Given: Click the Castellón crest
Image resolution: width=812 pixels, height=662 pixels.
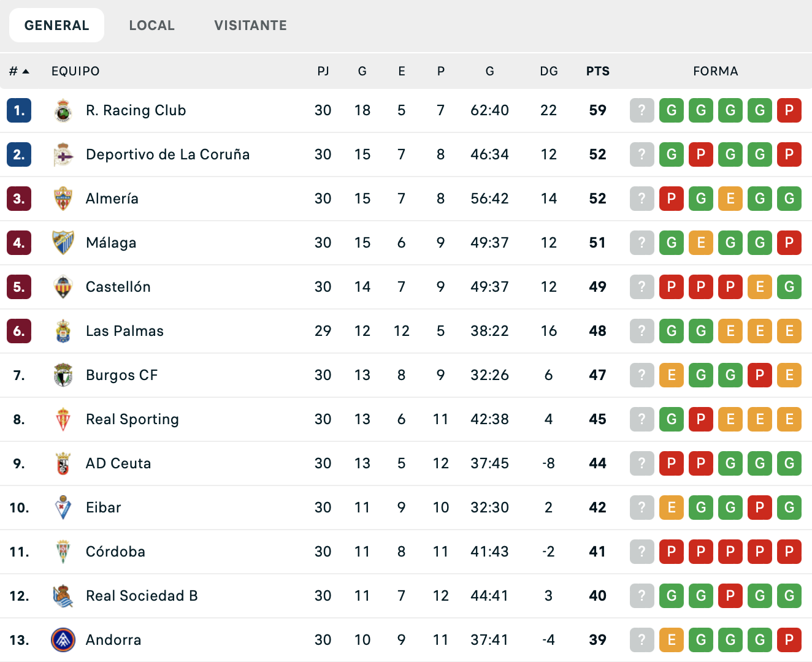Looking at the screenshot, I should 63,287.
